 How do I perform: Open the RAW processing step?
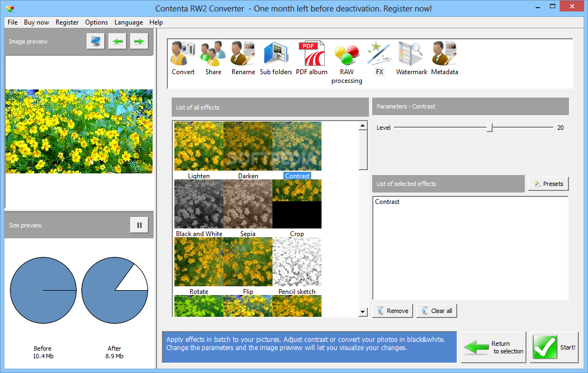pos(347,63)
